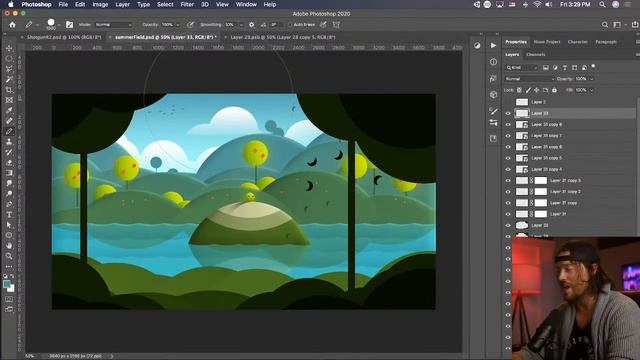The height and width of the screenshot is (360, 640).
Task: Switch to the Character tab
Action: pos(578,42)
